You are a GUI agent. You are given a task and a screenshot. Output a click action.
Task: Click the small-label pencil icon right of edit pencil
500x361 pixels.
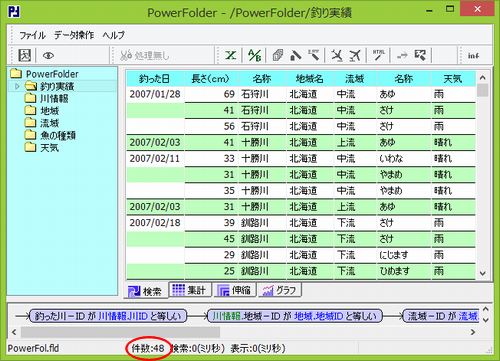tap(314, 55)
